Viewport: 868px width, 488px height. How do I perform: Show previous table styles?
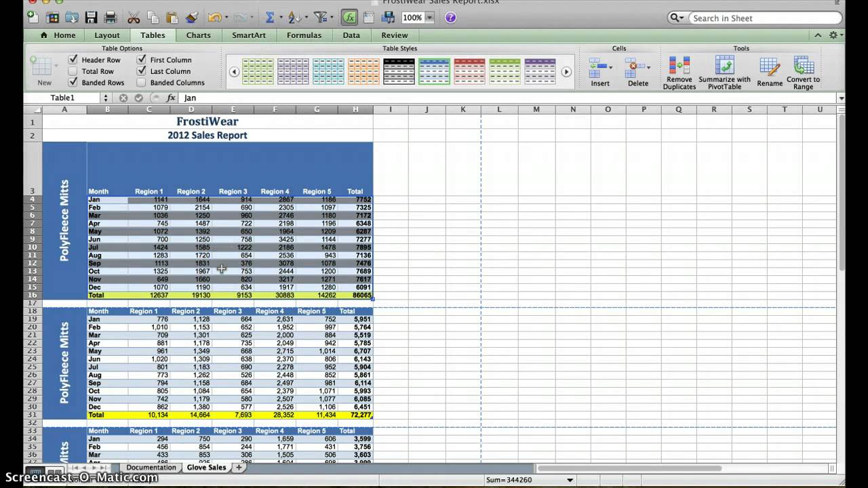[234, 72]
